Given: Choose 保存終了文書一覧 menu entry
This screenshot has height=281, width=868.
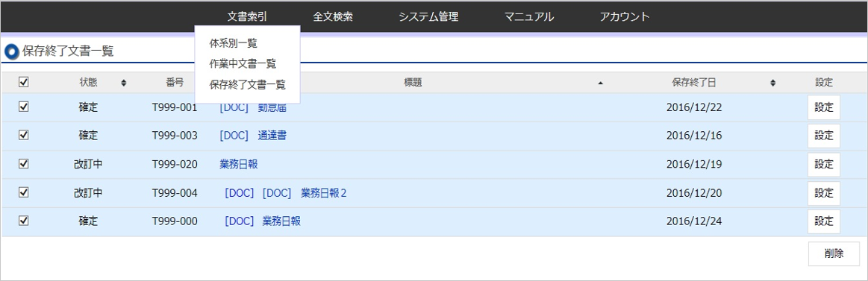Looking at the screenshot, I should click(x=248, y=85).
